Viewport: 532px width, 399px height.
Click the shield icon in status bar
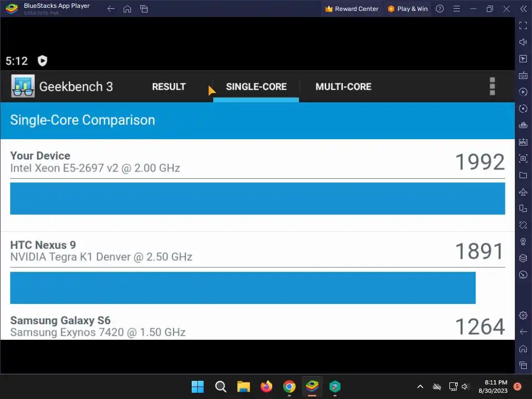coord(42,61)
